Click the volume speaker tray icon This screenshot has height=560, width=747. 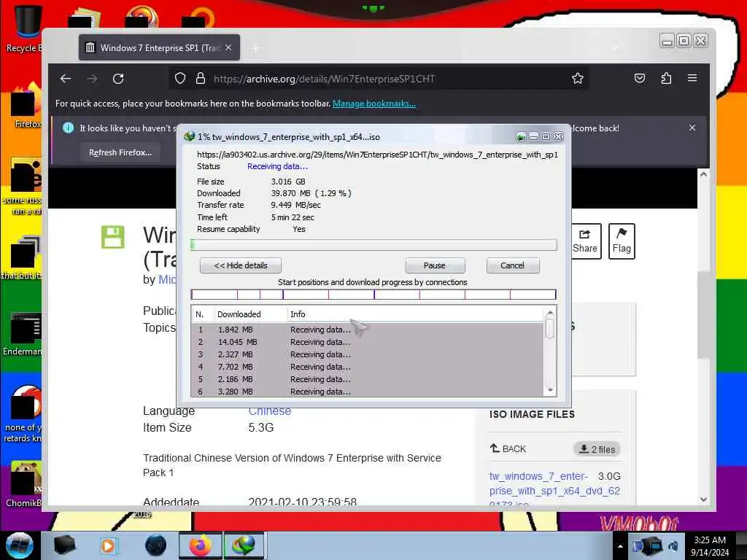(673, 546)
